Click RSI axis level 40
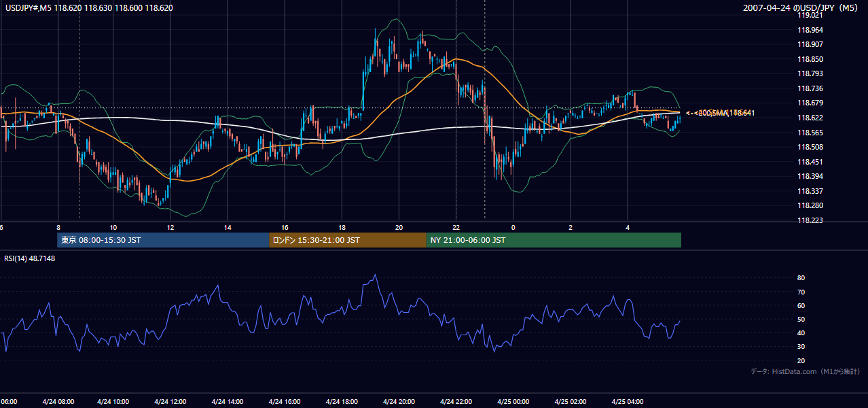 (801, 333)
